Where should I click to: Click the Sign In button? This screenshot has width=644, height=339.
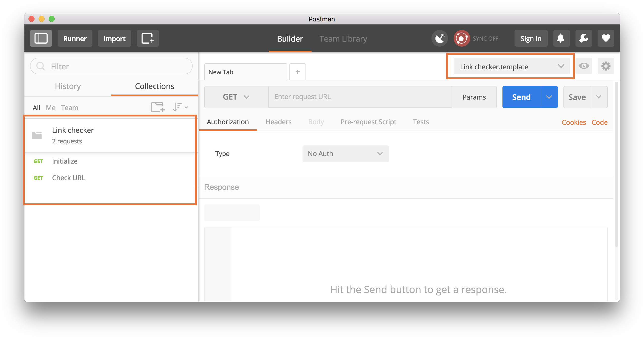point(531,38)
